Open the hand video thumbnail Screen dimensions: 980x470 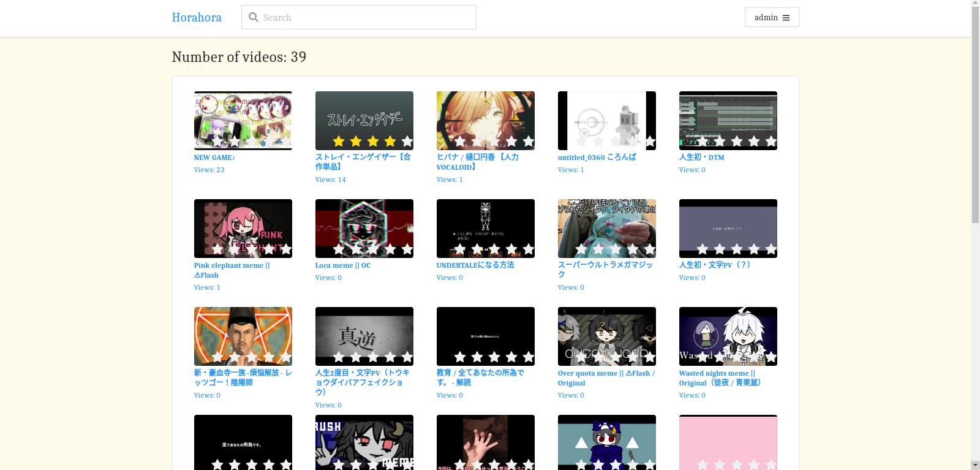coord(486,442)
